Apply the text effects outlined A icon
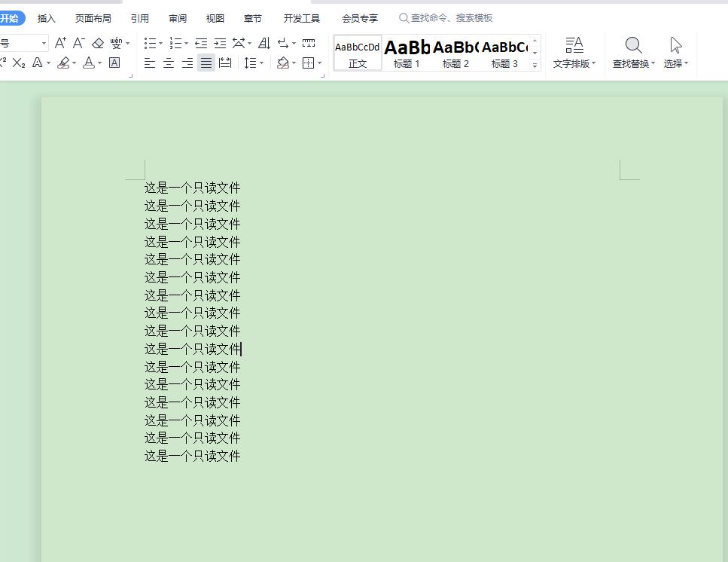The height and width of the screenshot is (562, 728). coord(38,63)
